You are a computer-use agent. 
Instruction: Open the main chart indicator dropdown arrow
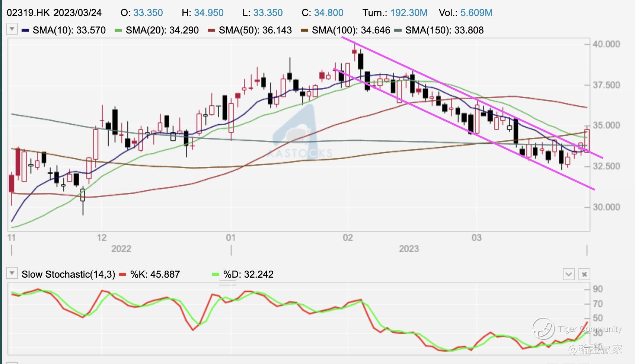click(x=12, y=29)
